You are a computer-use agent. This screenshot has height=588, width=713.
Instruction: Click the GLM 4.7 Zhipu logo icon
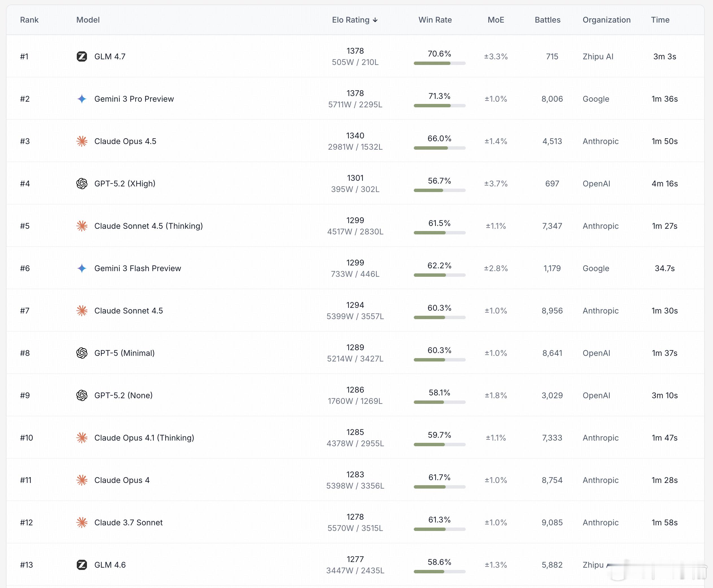click(82, 56)
